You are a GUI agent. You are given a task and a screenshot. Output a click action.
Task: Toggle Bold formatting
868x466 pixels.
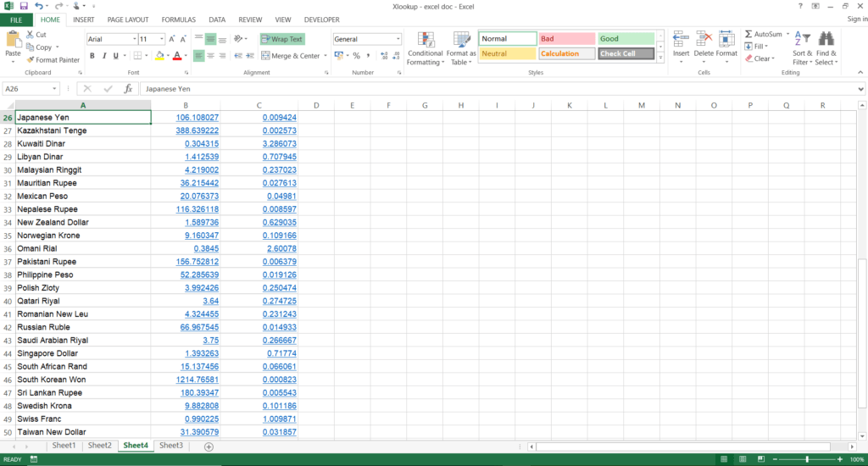[92, 56]
